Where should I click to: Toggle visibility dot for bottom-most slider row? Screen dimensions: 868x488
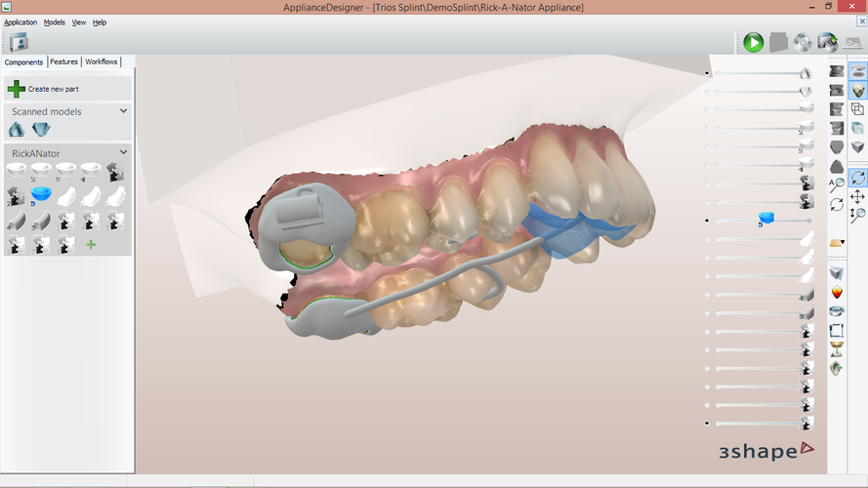pos(707,424)
